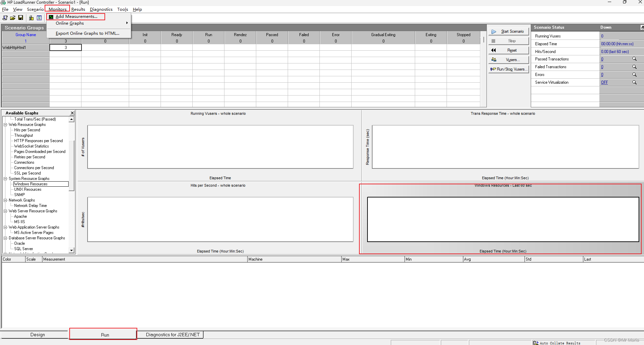The height and width of the screenshot is (345, 644).
Task: Click the Errors count link
Action: (x=602, y=75)
